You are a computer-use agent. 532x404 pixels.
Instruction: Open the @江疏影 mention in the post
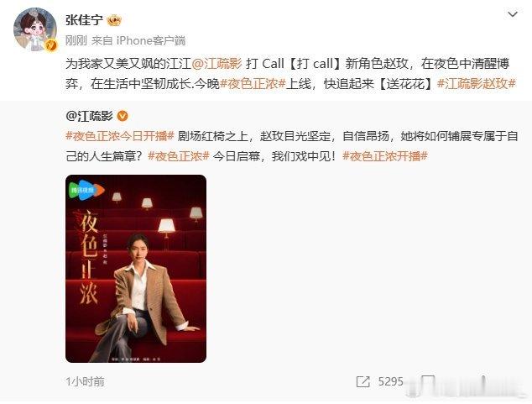point(216,64)
